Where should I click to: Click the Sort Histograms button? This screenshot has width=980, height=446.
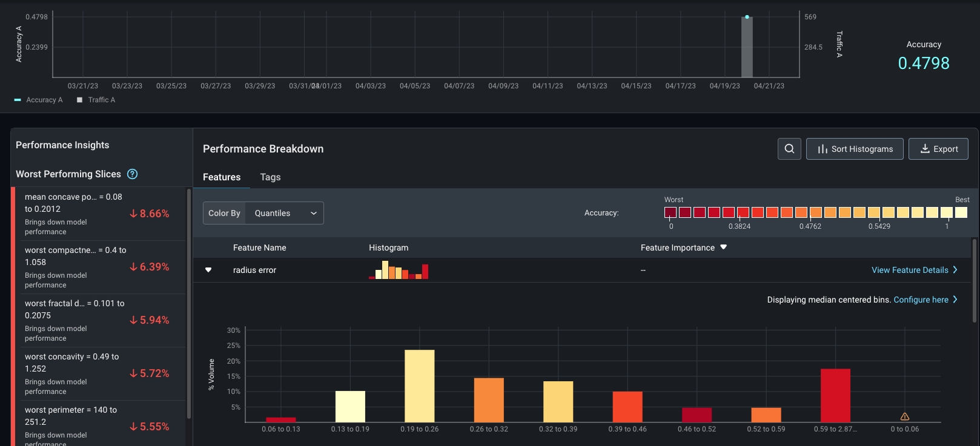(855, 149)
